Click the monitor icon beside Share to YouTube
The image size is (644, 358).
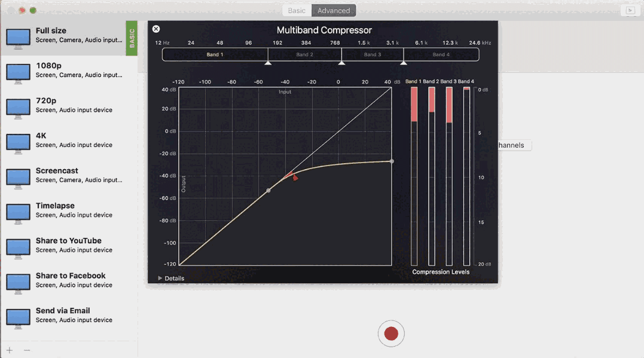click(x=18, y=249)
